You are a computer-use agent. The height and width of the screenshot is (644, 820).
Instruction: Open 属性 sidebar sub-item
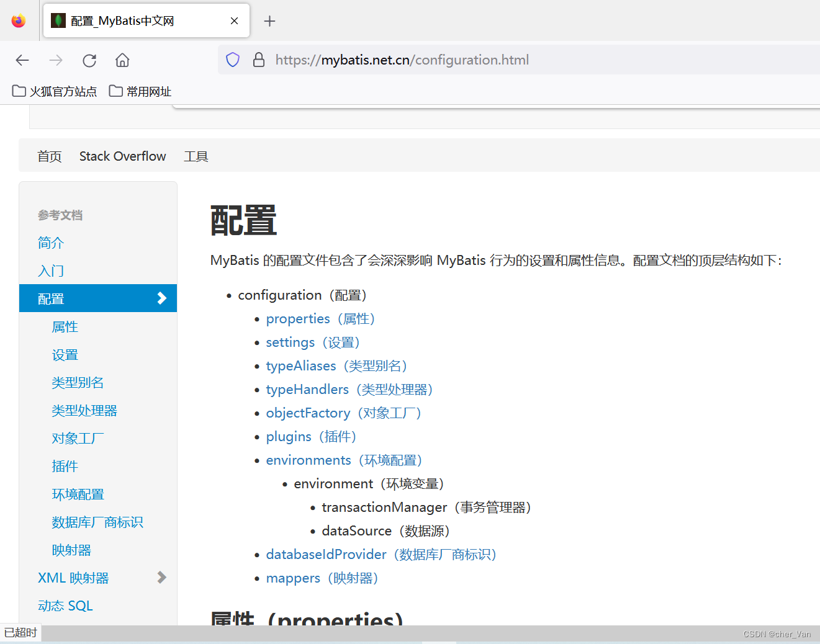click(x=65, y=326)
